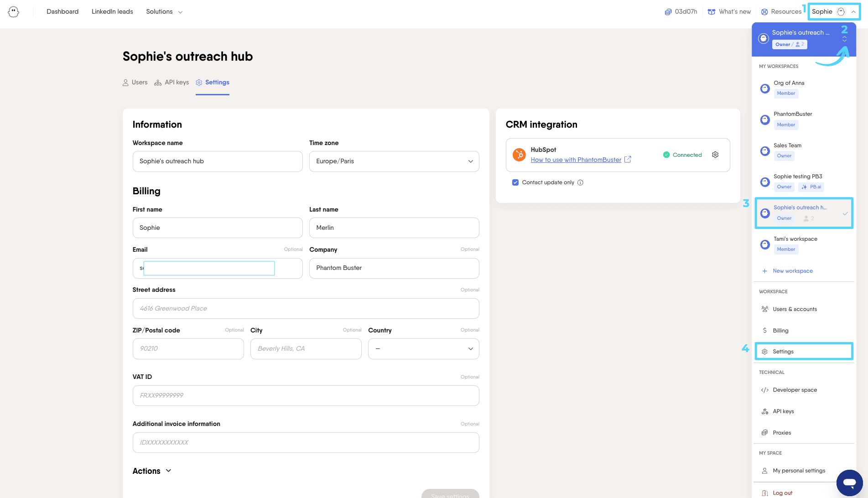
Task: Click the Street address field
Action: click(306, 309)
